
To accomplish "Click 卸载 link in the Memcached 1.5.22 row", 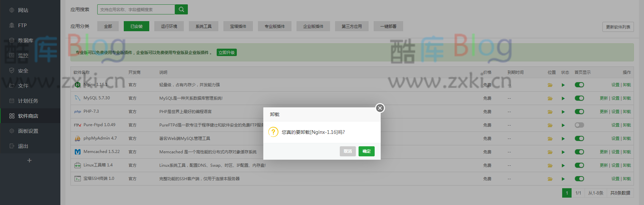I will 627,152.
